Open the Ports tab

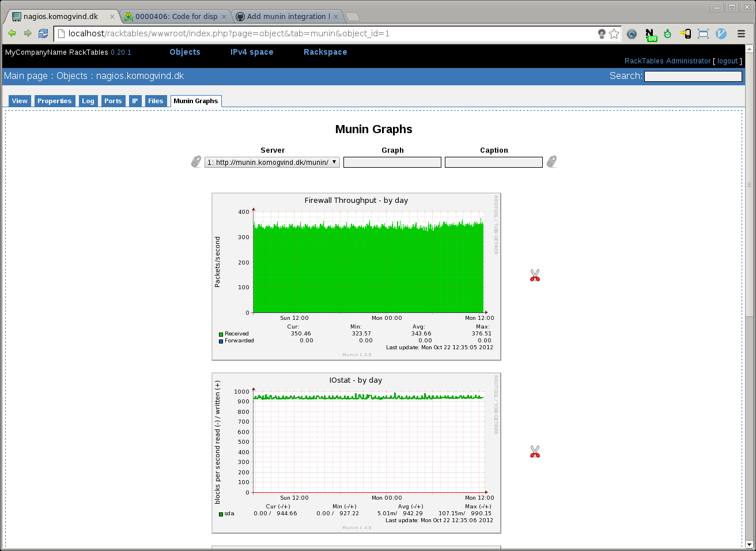point(113,101)
